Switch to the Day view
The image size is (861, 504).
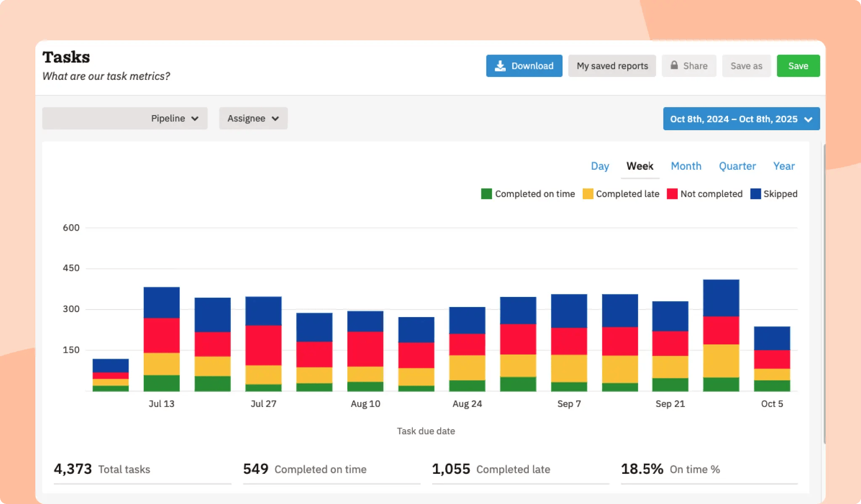600,166
